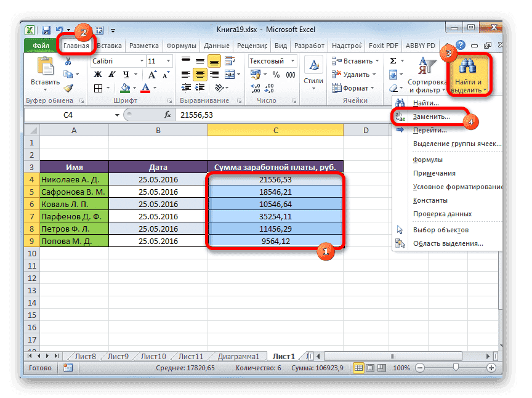Toggle italic with the К button
Screen dimensions: 532x398
click(111, 74)
